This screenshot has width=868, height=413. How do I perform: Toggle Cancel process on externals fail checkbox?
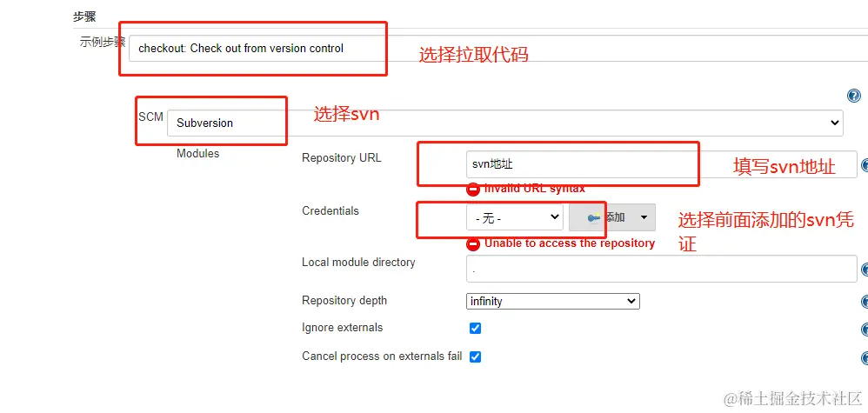[x=475, y=356]
